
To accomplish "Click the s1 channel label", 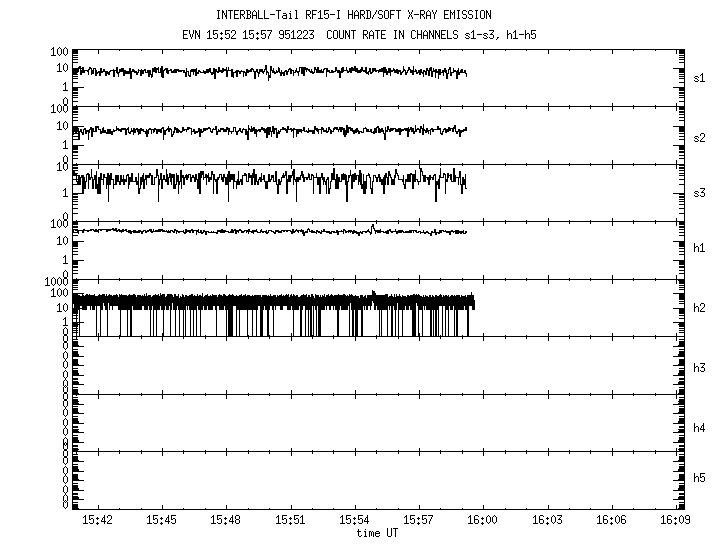I will (700, 77).
